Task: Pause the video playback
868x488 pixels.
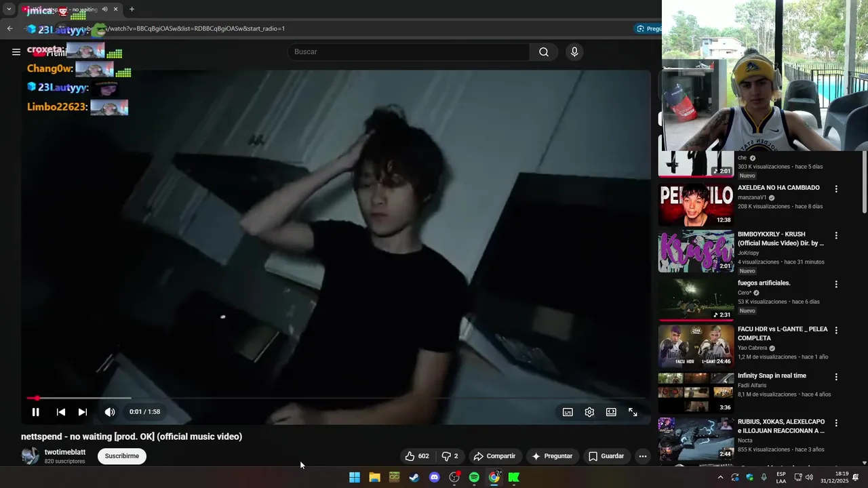Action: pyautogui.click(x=35, y=412)
